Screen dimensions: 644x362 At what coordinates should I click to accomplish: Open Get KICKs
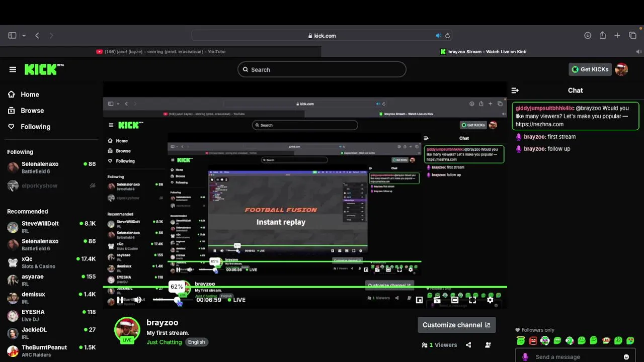point(590,69)
